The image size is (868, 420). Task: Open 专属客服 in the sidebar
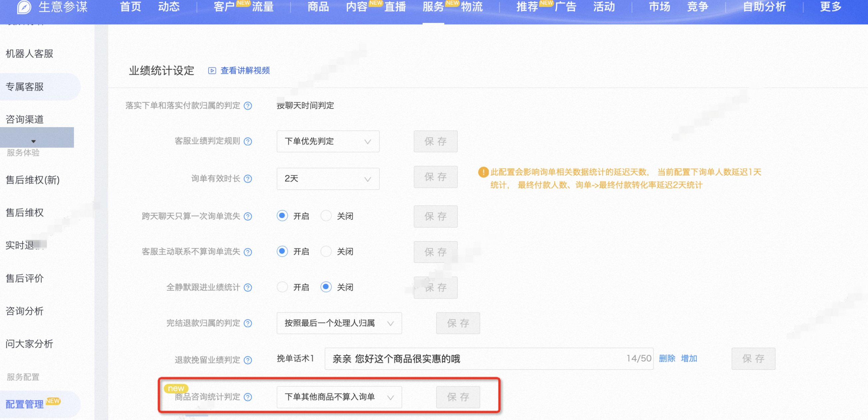tap(25, 87)
